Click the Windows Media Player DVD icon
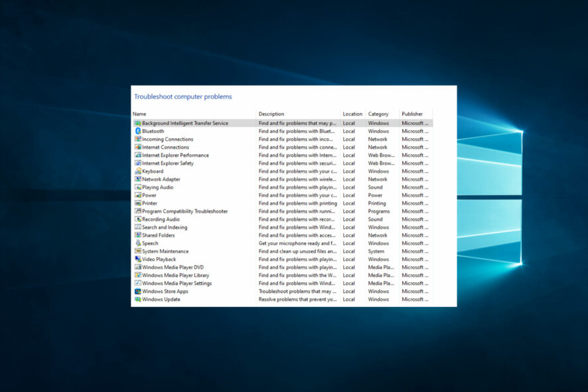The image size is (588, 392). click(138, 267)
